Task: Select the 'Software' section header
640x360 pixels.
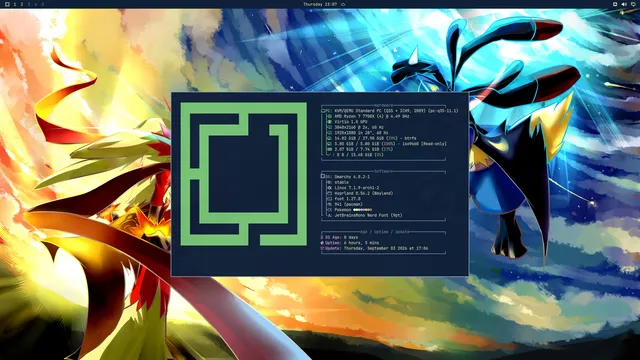Action: pyautogui.click(x=384, y=171)
